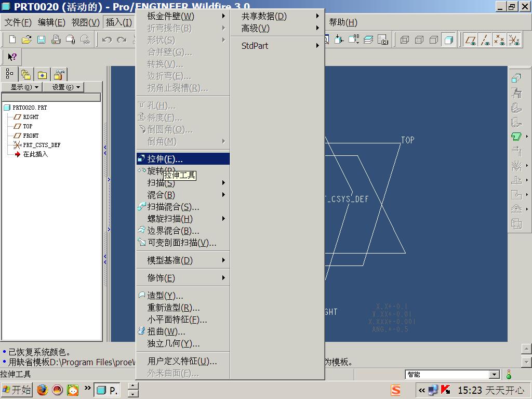Click the view manager icon

tap(383, 39)
